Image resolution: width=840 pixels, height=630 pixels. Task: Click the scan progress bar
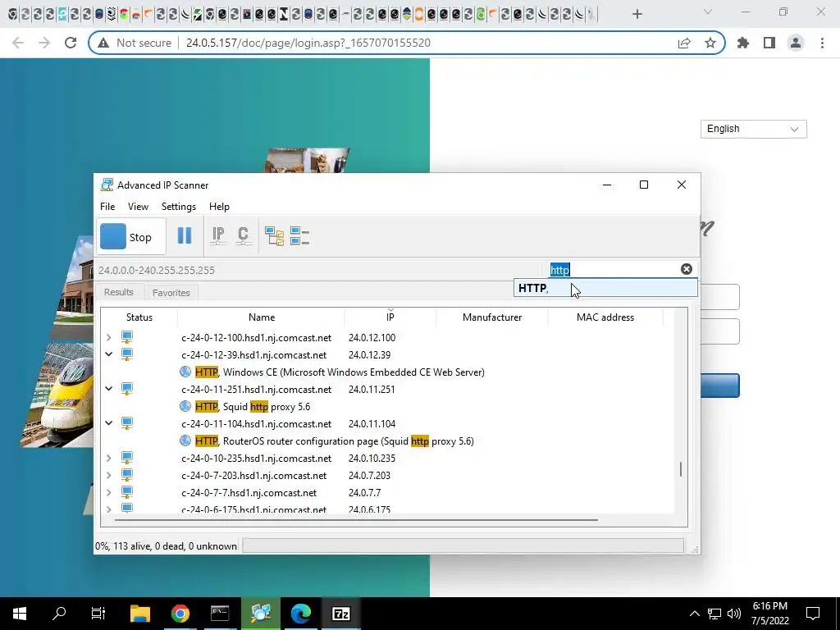point(463,546)
